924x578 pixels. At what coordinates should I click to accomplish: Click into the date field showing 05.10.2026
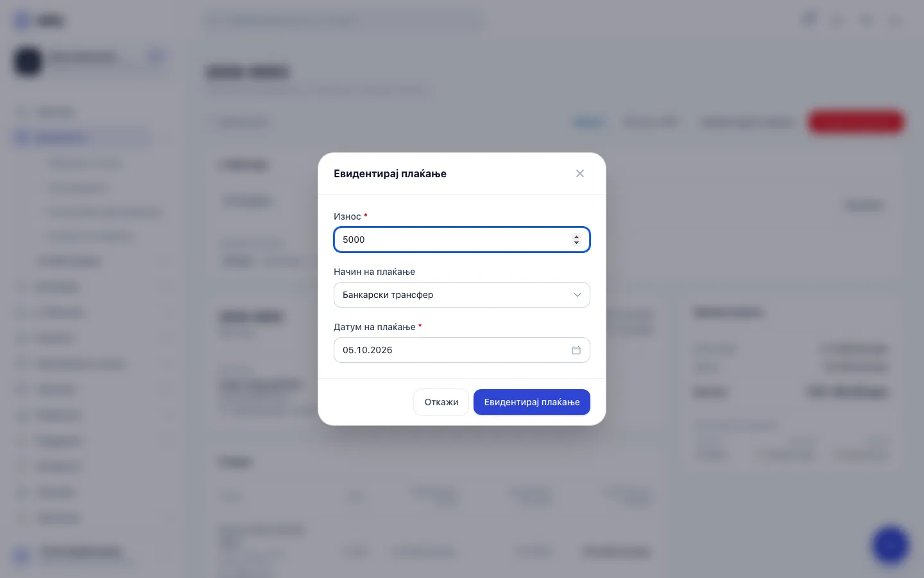(x=462, y=350)
